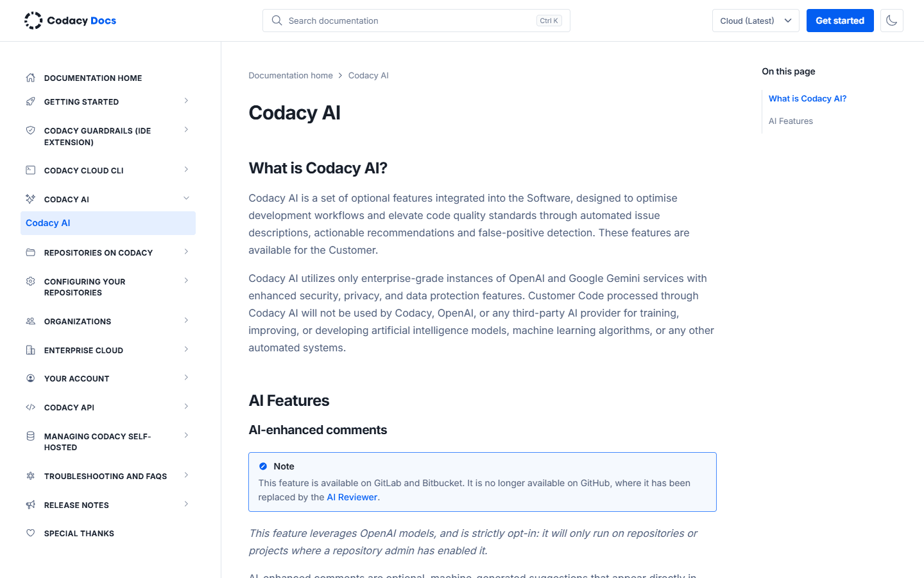
Task: Expand the Organizations section chevron
Action: 186,320
